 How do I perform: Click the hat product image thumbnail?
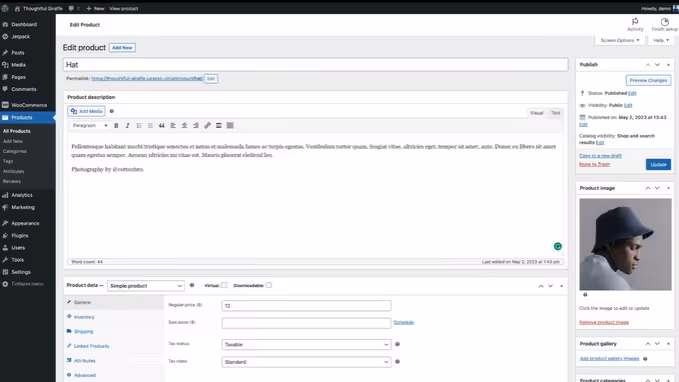coord(625,244)
